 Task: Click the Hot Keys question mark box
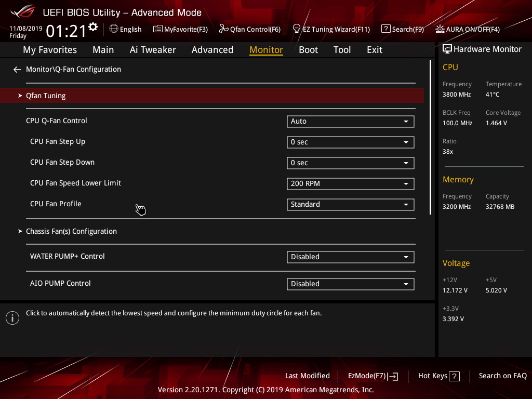coord(454,376)
